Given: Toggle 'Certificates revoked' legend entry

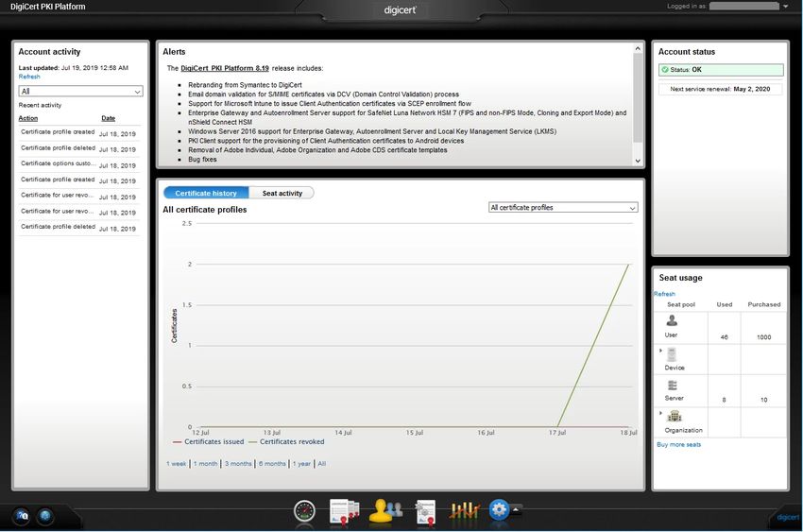Looking at the screenshot, I should tap(286, 441).
